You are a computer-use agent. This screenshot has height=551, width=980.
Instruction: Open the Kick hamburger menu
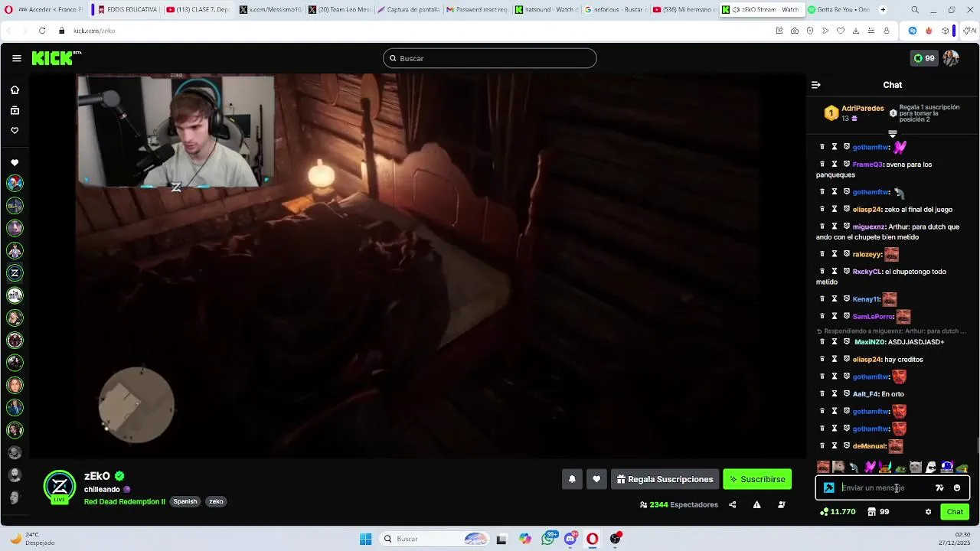[x=16, y=58]
